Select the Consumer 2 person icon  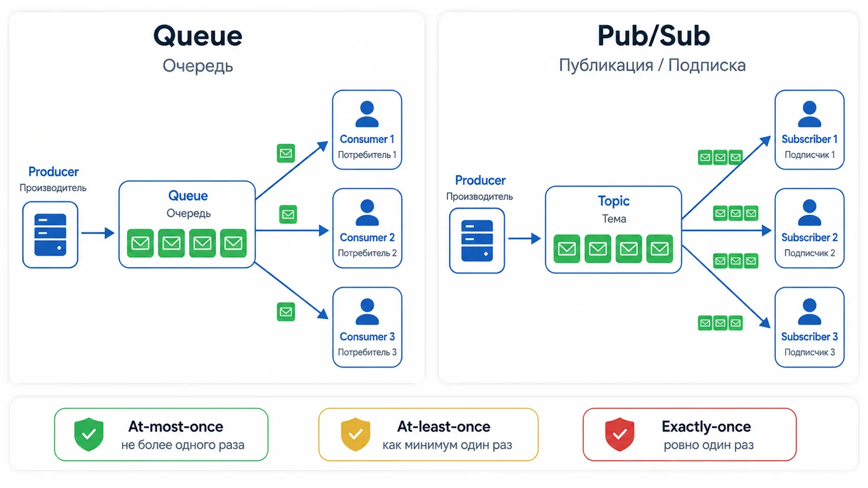[x=367, y=213]
